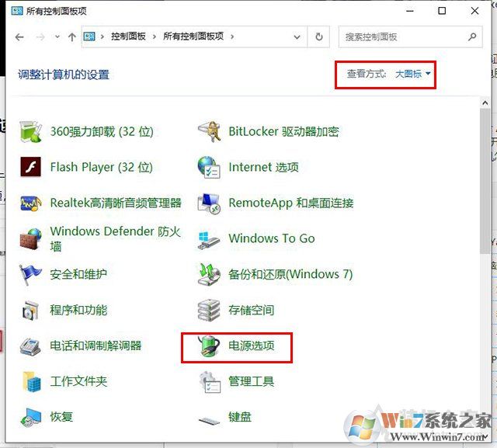This screenshot has height=448, width=497.
Task: Click the 搜索控制面板 search field
Action: tap(404, 36)
